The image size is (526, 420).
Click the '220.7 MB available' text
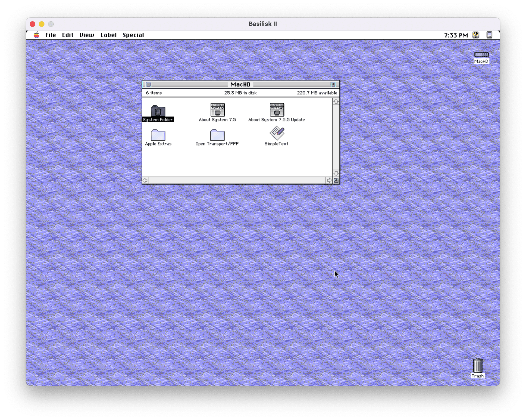pos(317,93)
